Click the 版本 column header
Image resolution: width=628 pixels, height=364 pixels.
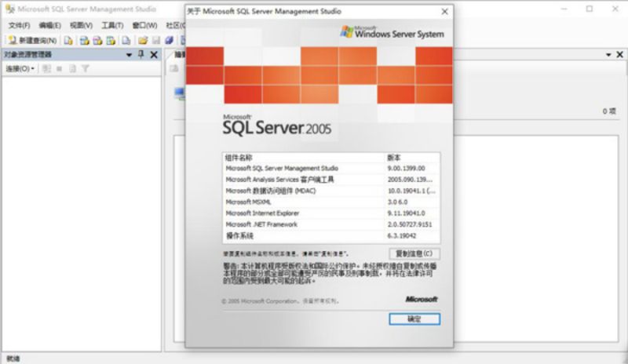[x=412, y=158]
